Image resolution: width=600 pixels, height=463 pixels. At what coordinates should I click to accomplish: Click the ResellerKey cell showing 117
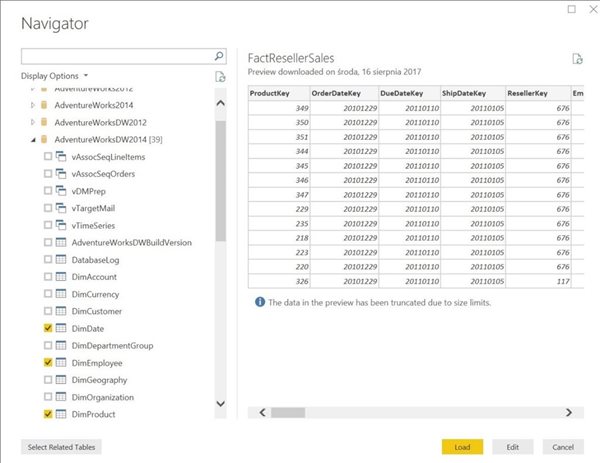pyautogui.click(x=538, y=281)
